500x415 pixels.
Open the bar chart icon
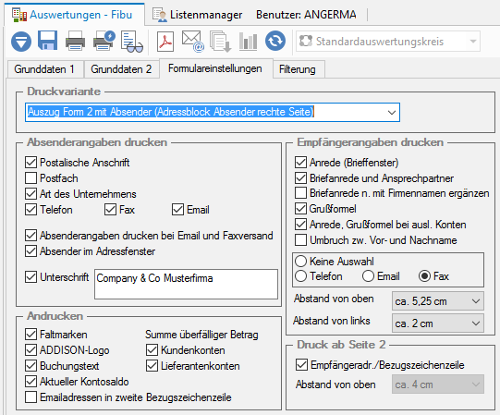pyautogui.click(x=248, y=42)
